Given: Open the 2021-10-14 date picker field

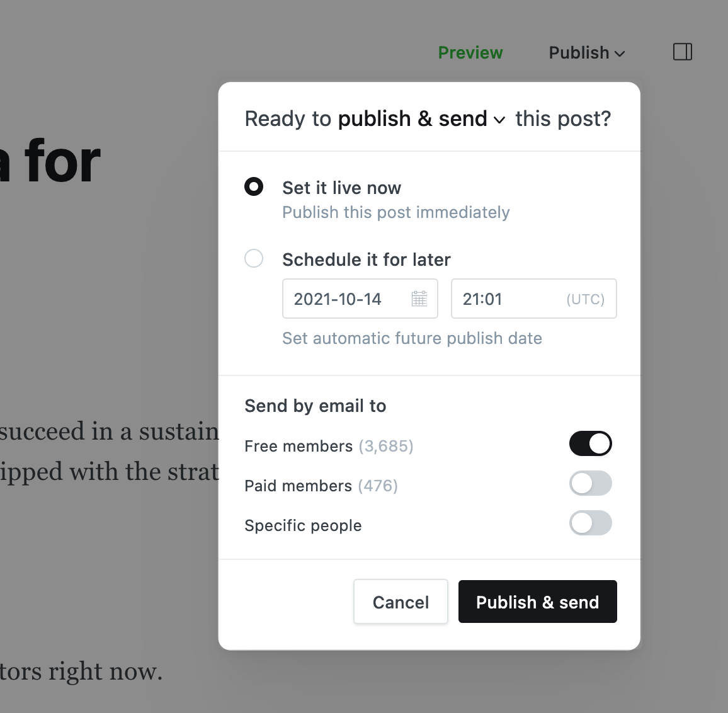Looking at the screenshot, I should tap(360, 299).
